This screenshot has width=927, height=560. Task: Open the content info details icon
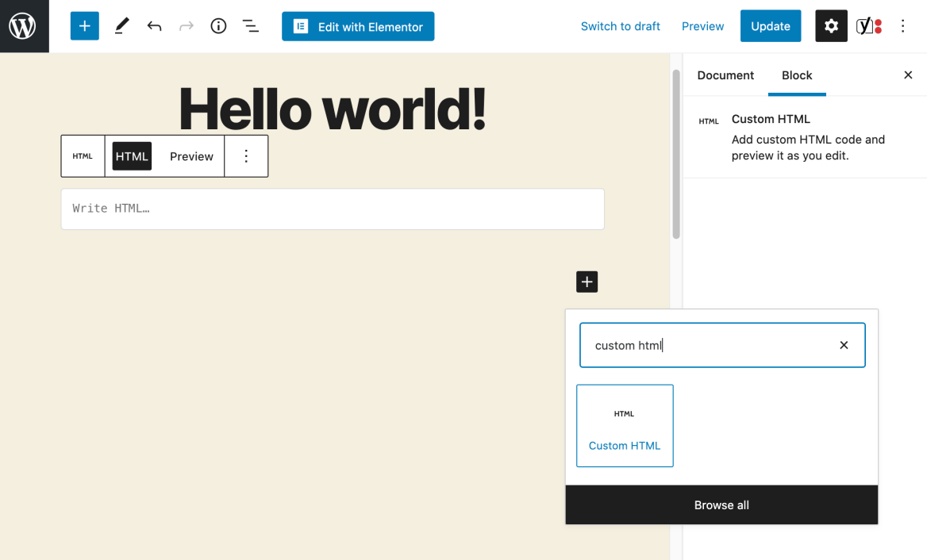[218, 26]
